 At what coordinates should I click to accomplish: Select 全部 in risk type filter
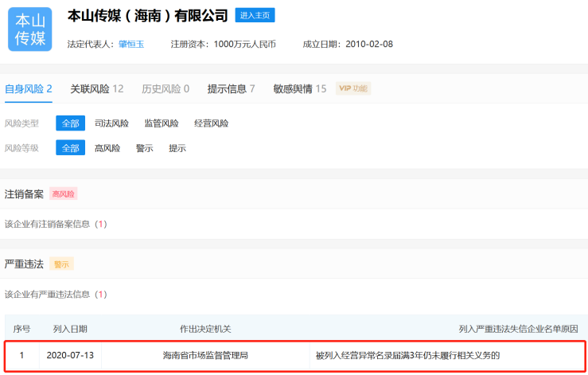pos(70,123)
